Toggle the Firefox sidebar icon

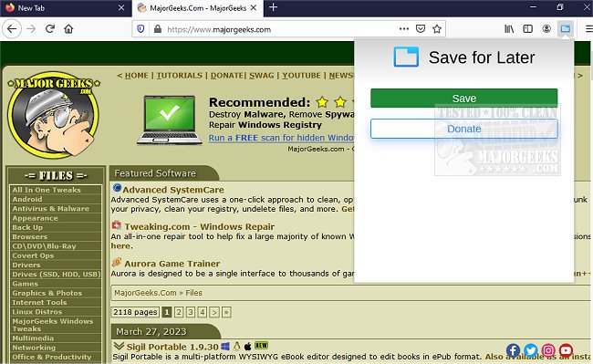(527, 28)
